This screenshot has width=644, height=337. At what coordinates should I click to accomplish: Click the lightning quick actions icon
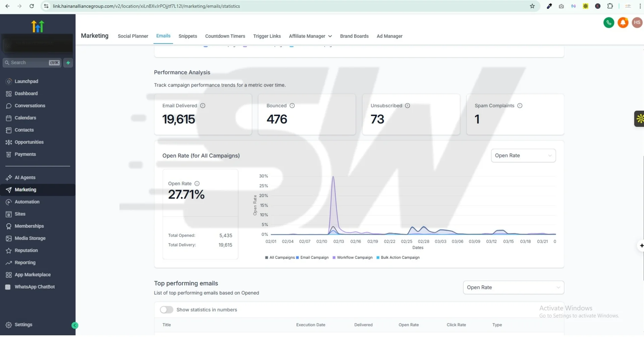pos(68,63)
